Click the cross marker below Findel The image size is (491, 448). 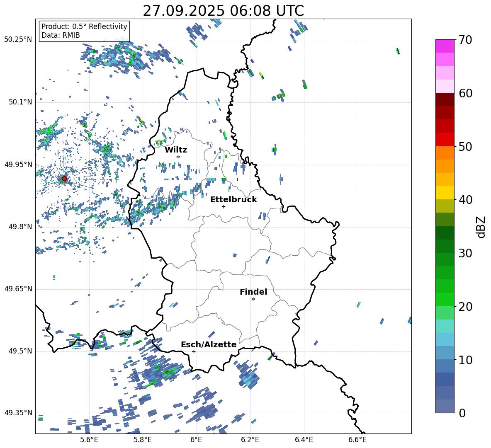[x=253, y=299]
